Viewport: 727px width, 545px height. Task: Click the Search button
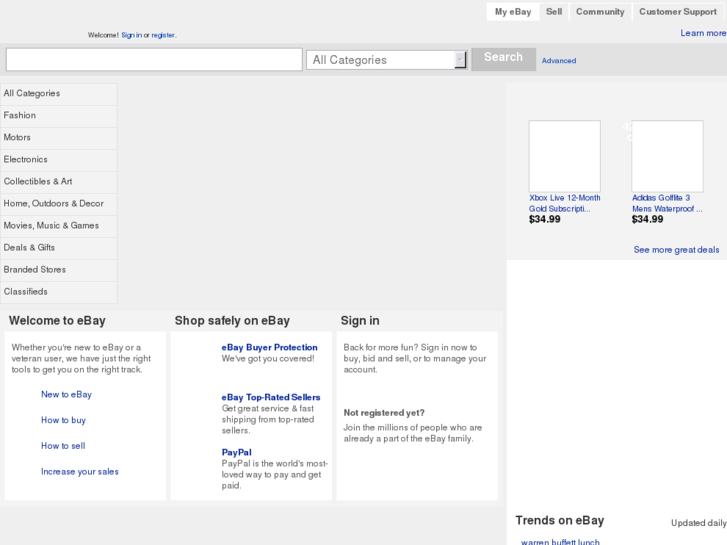pos(504,59)
